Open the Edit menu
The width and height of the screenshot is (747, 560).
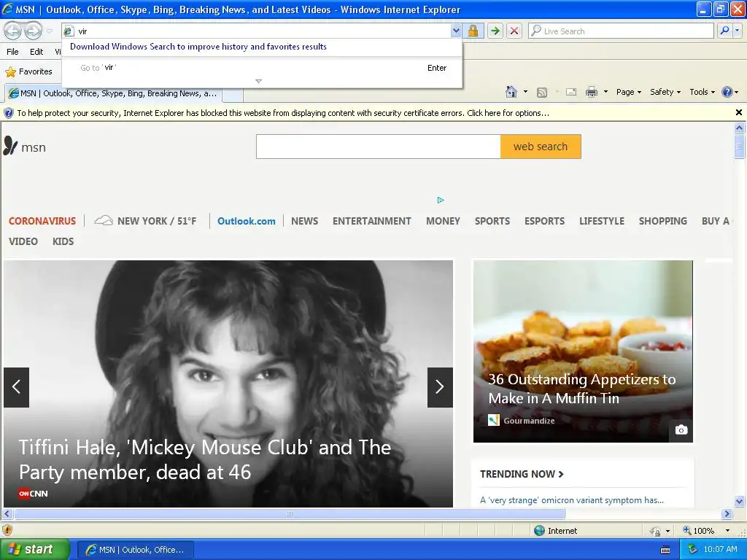36,52
